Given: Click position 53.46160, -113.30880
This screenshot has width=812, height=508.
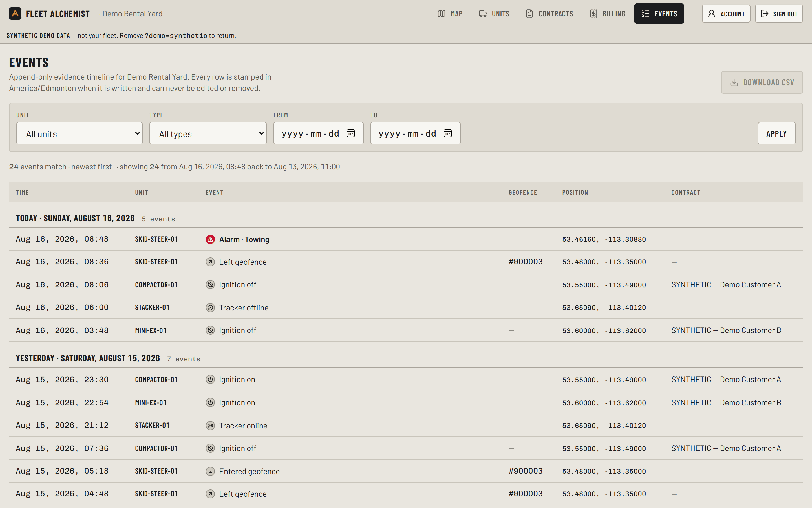Looking at the screenshot, I should [604, 239].
